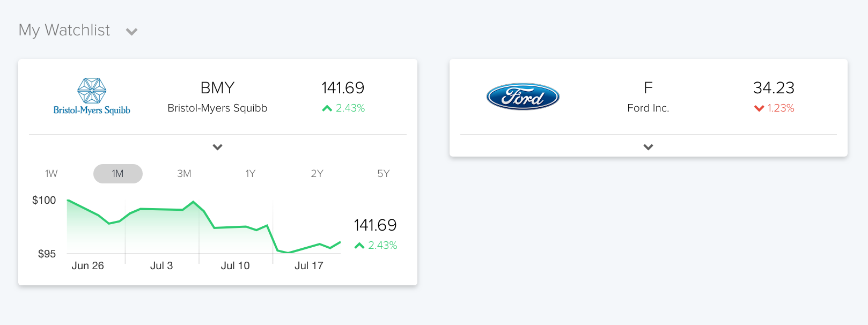Click the BMY ticker symbol
Screen dimensions: 868x325
pyautogui.click(x=217, y=87)
